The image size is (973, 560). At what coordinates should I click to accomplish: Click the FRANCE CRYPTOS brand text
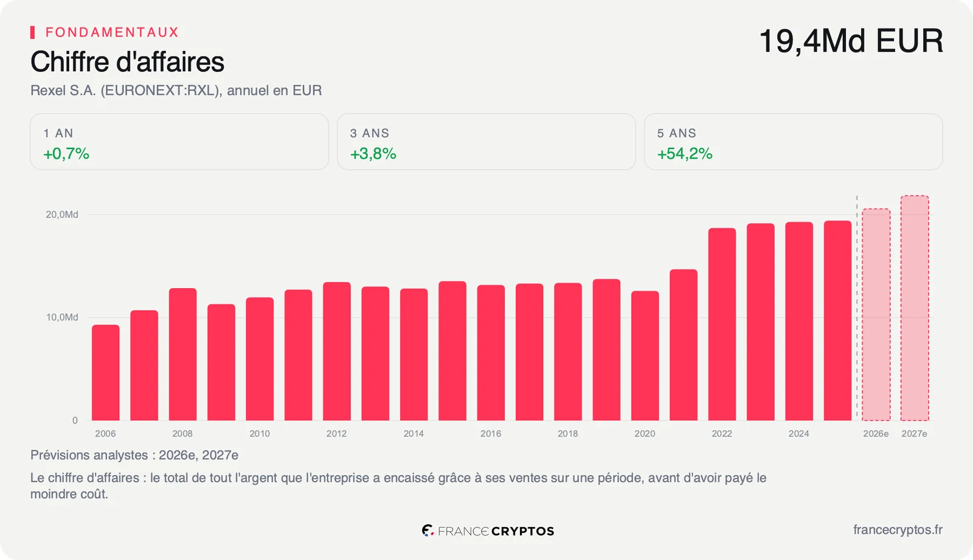(x=496, y=531)
